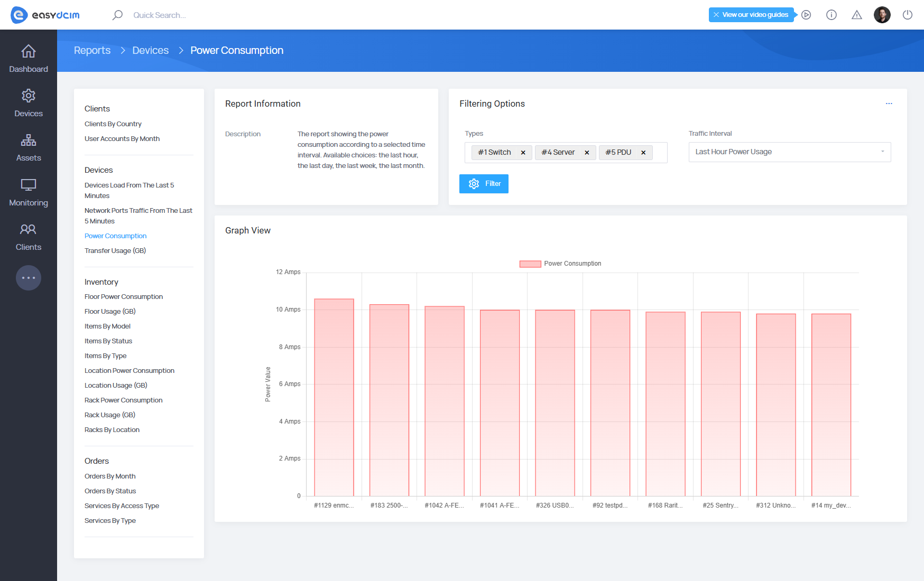924x581 pixels.
Task: Toggle Power Consumption legend series
Action: [560, 264]
